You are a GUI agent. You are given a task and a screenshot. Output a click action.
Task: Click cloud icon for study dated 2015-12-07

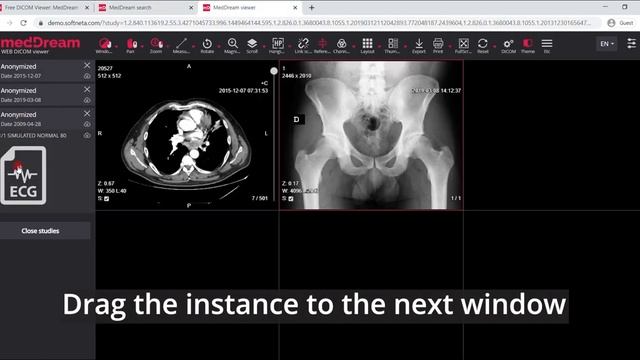tap(87, 76)
